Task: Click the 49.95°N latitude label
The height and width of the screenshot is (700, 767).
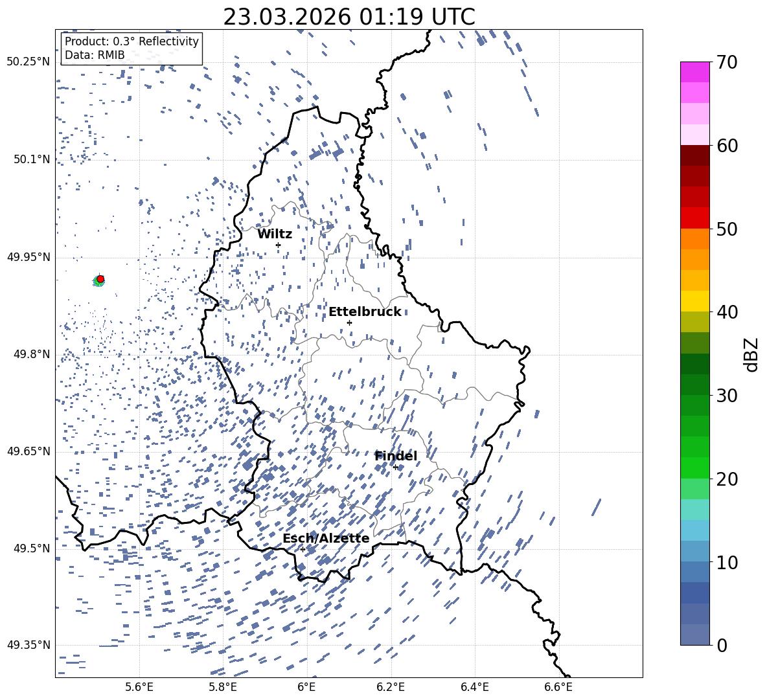Action: coord(29,257)
